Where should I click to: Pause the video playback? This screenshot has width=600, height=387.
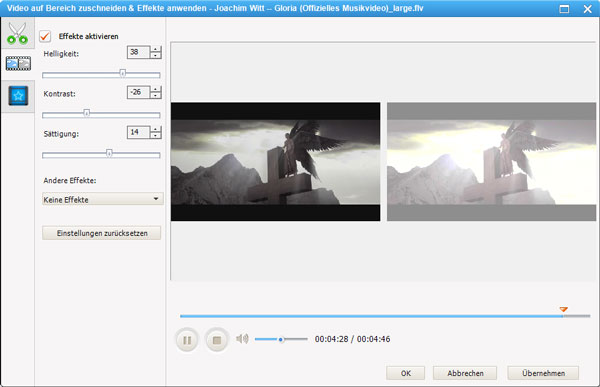coord(187,340)
